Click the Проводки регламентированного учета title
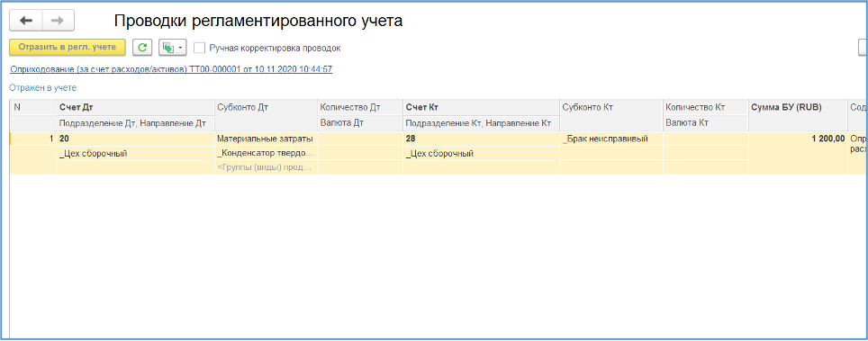868x341 pixels. (258, 21)
